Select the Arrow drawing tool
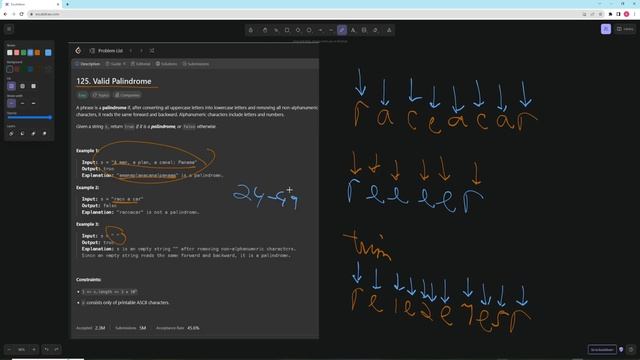The image size is (640, 360). 320,30
